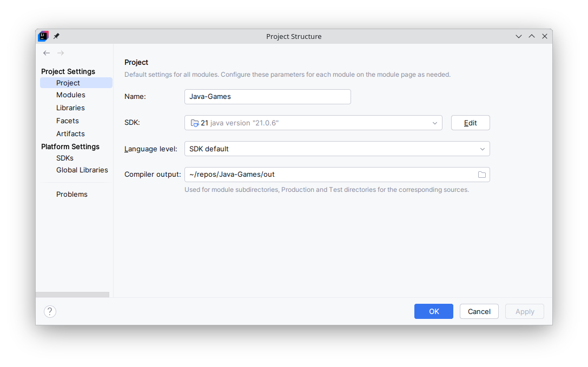Select Global Libraries in sidebar

(x=82, y=170)
